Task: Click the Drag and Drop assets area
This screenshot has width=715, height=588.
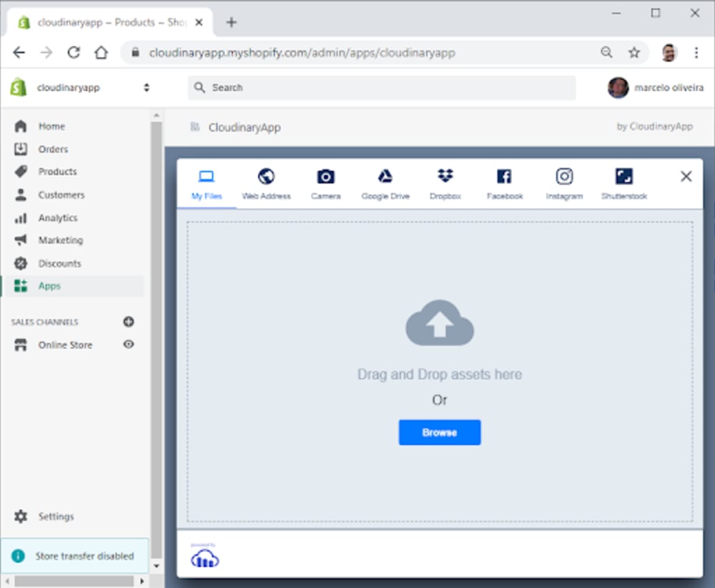Action: tap(440, 371)
